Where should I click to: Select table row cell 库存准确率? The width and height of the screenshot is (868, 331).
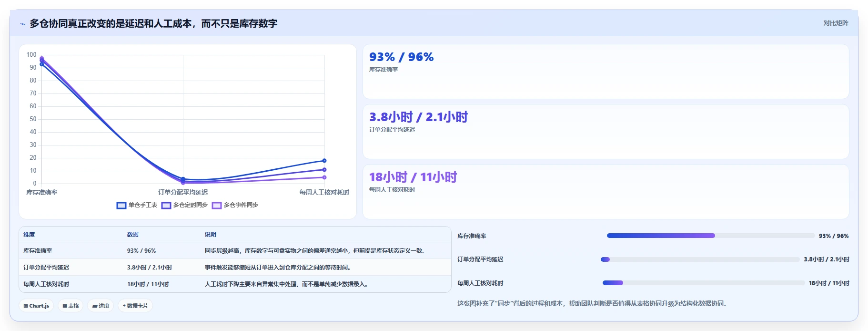pyautogui.click(x=38, y=251)
